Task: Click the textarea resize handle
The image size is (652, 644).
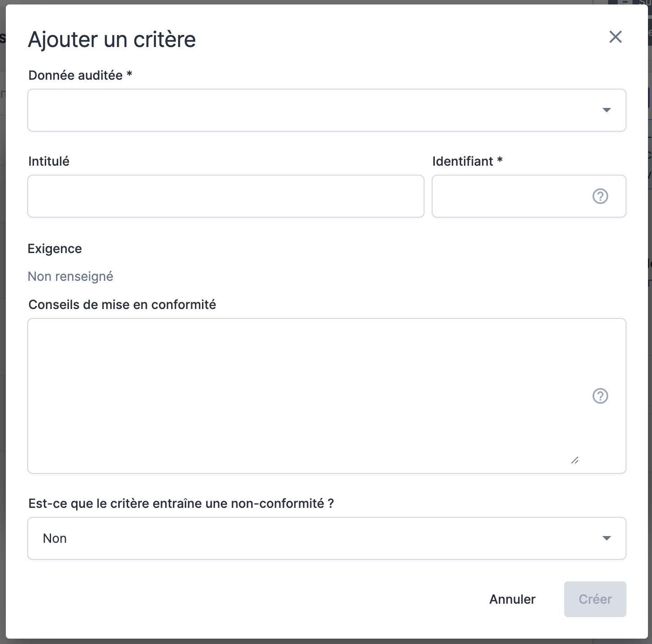Action: 575,460
